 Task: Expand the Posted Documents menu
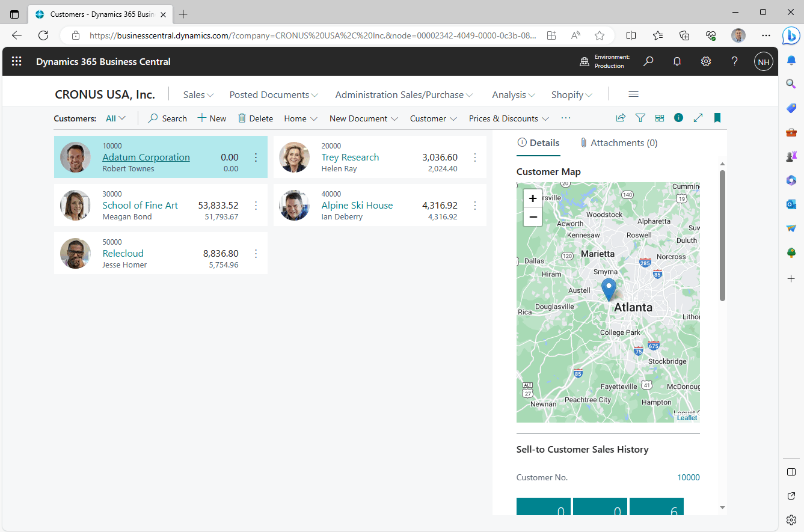coord(274,94)
